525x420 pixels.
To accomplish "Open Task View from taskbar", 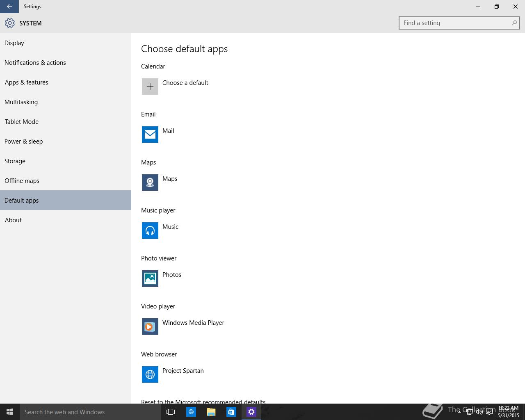I will 171,412.
